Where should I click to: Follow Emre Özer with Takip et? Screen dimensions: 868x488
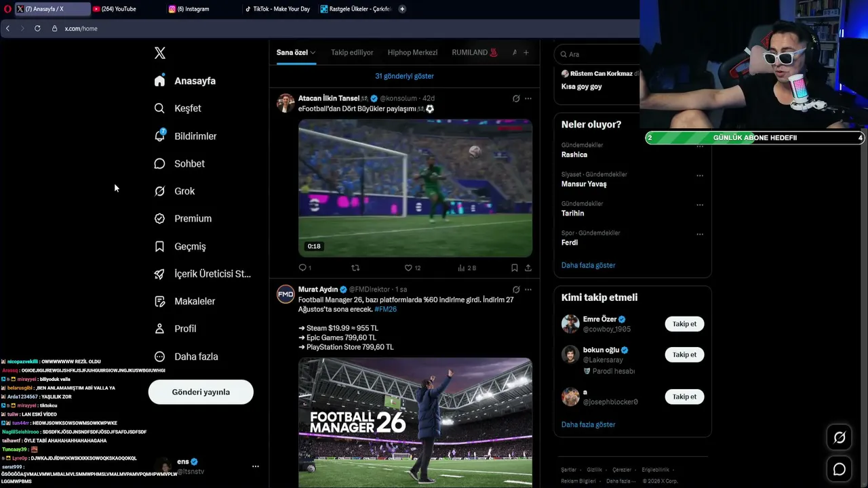point(684,324)
